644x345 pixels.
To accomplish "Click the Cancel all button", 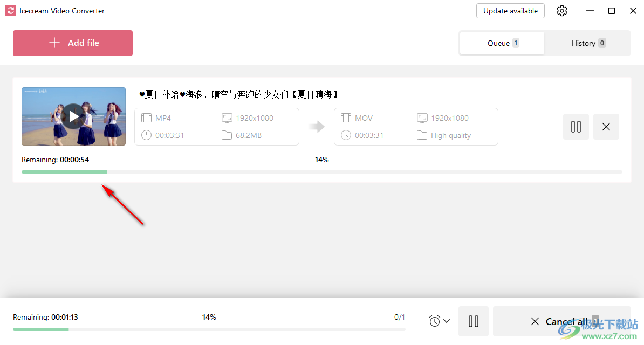I will (561, 321).
